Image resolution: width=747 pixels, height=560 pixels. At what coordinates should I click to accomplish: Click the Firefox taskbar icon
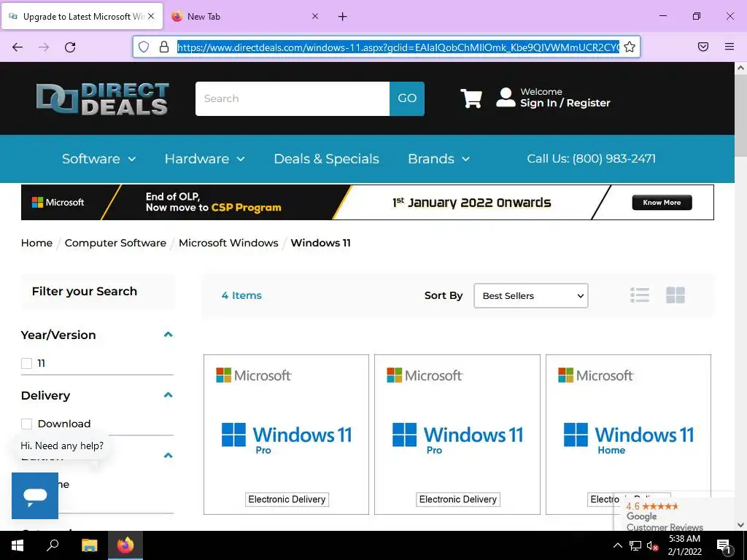pyautogui.click(x=125, y=545)
